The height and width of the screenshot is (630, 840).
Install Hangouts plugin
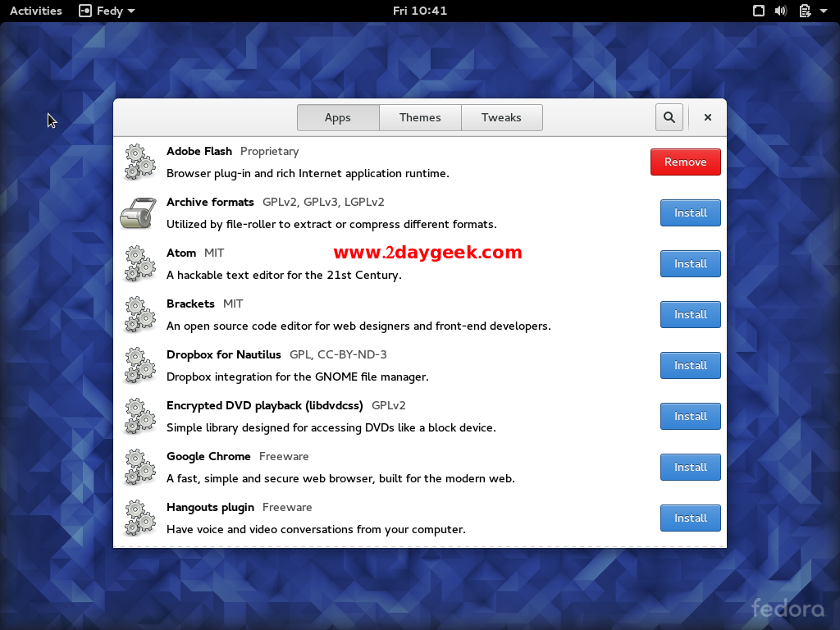[690, 518]
